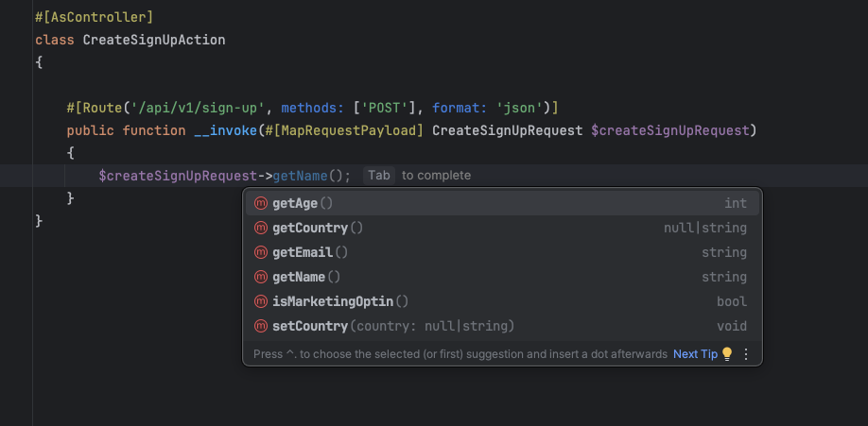
Task: Click the Next Tip link
Action: point(695,354)
